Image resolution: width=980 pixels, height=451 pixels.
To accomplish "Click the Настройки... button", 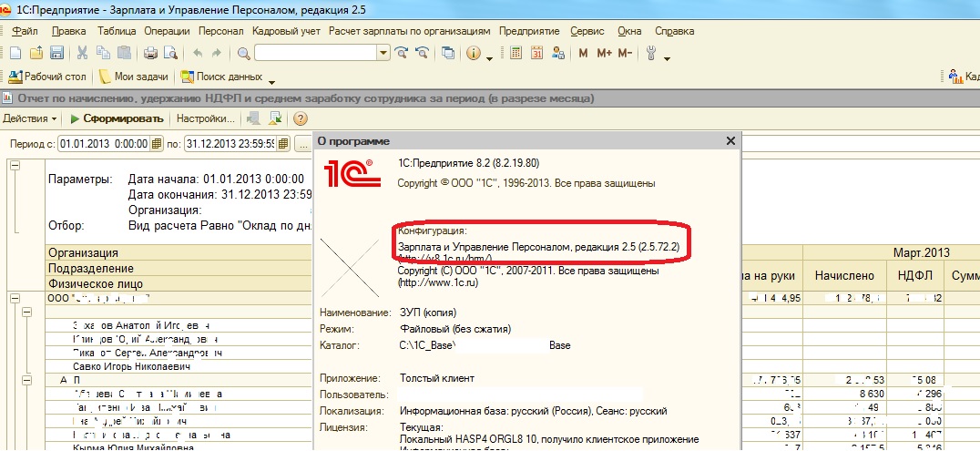I will (206, 118).
